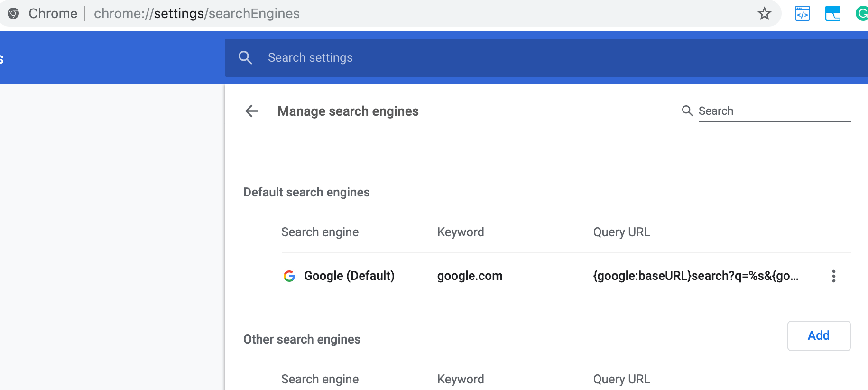Click the Manage search engines heading
The image size is (868, 390).
[348, 111]
